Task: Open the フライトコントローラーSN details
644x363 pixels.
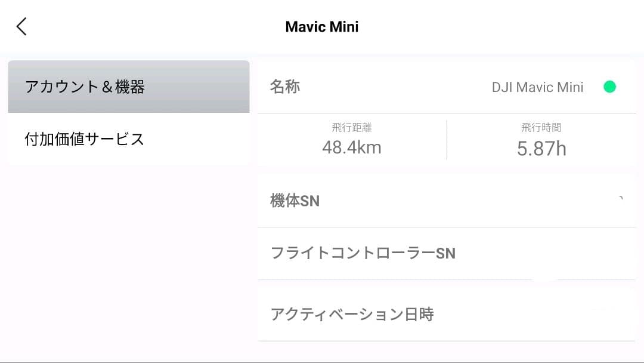Action: pyautogui.click(x=447, y=253)
